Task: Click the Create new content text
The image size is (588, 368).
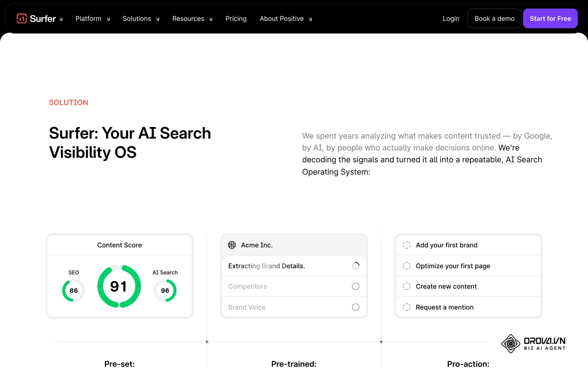Action: (x=446, y=286)
